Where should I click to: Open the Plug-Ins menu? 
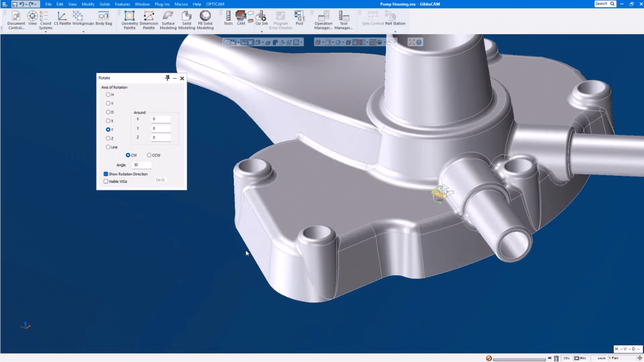[x=162, y=4]
